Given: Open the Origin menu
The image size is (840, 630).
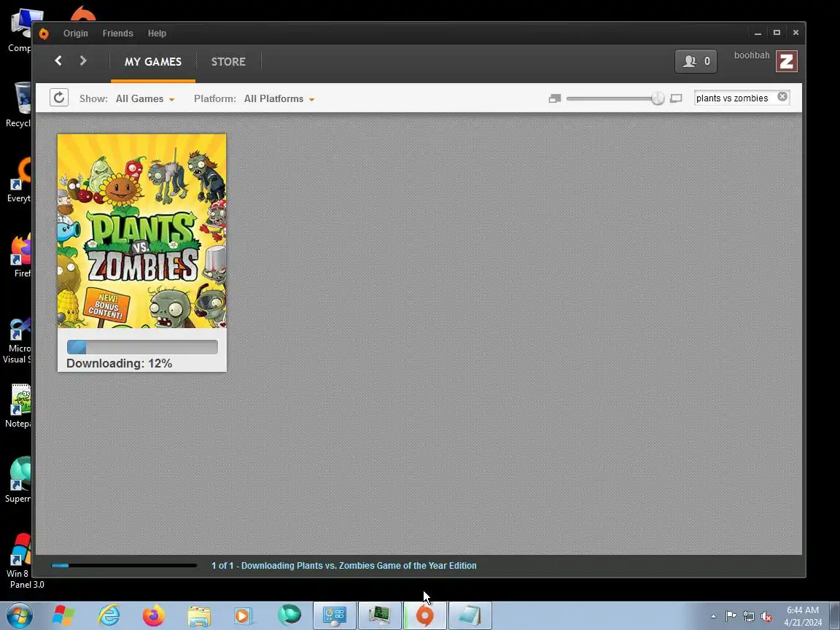Looking at the screenshot, I should 76,34.
